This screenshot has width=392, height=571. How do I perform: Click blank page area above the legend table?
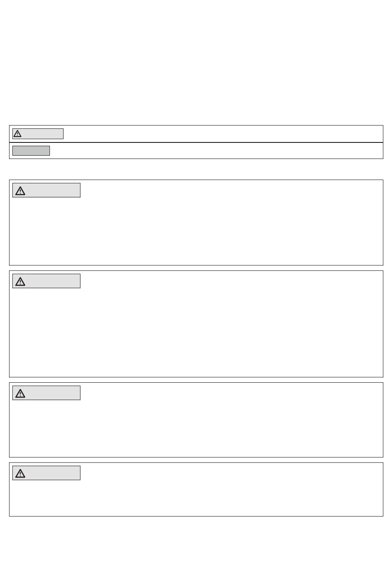[x=196, y=62]
